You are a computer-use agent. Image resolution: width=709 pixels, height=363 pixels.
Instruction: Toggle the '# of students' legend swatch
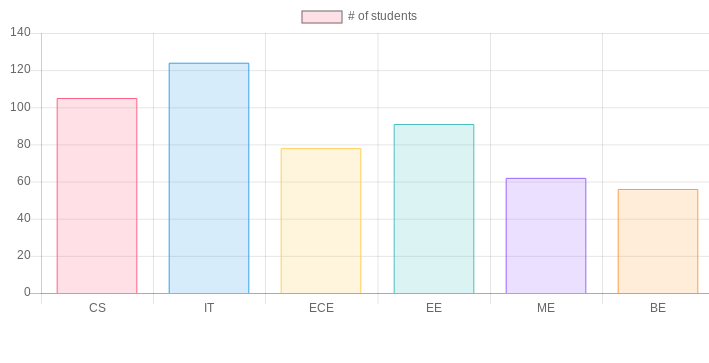click(322, 17)
